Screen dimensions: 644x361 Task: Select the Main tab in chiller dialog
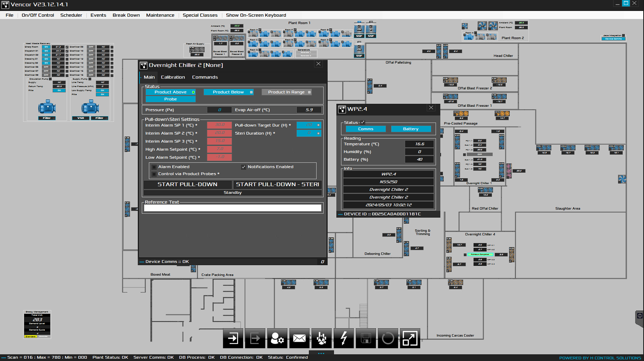149,77
